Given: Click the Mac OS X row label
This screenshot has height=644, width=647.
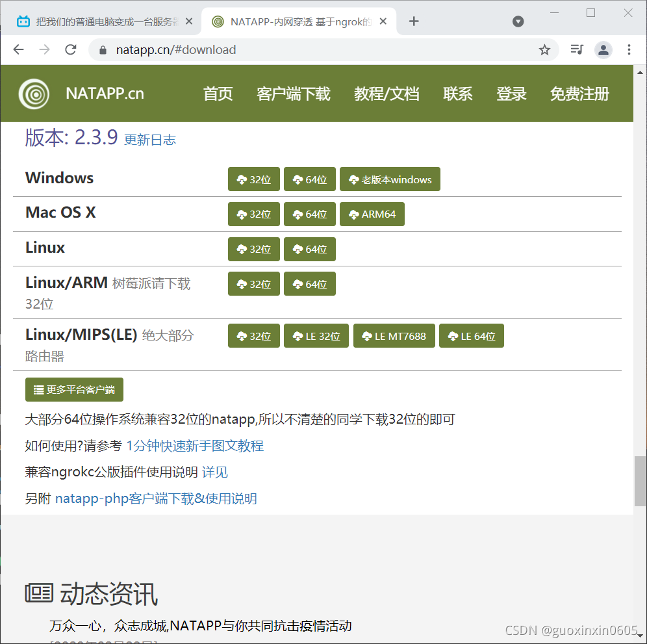Looking at the screenshot, I should pos(60,213).
